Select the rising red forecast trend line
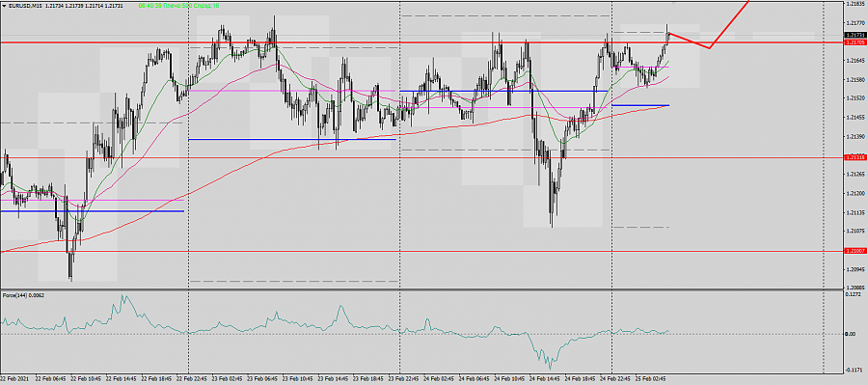The width and height of the screenshot is (868, 385). (729, 24)
